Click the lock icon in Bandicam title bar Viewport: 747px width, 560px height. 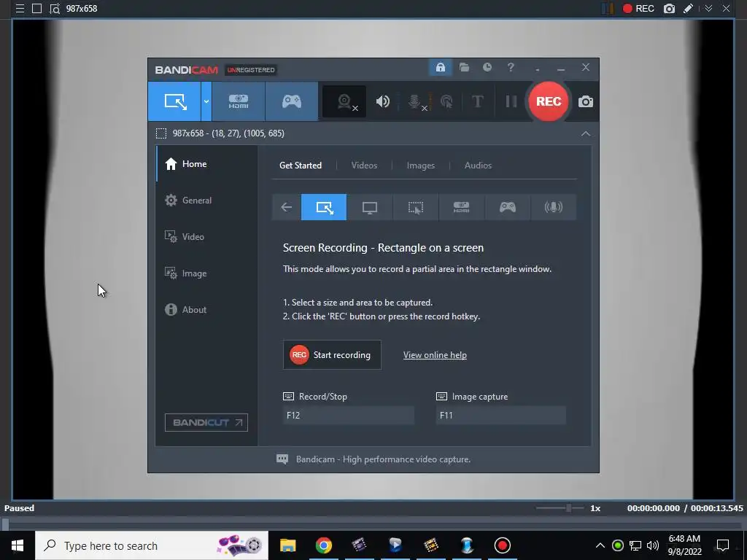440,68
